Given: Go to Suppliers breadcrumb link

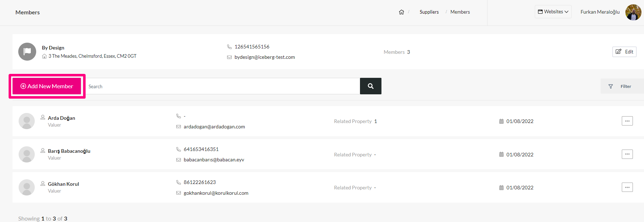Looking at the screenshot, I should pos(429,12).
